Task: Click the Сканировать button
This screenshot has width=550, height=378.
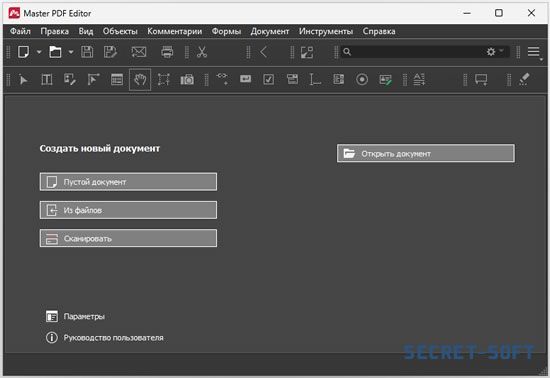Action: point(128,238)
